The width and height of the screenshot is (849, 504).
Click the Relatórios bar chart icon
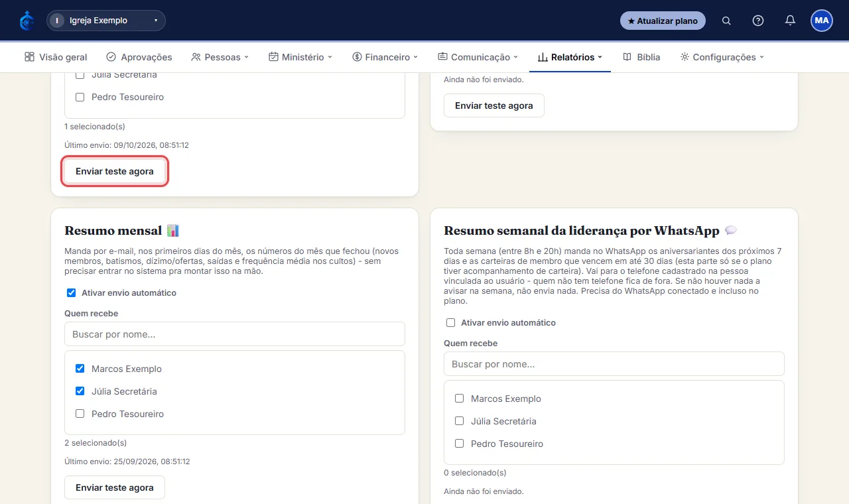pyautogui.click(x=543, y=57)
